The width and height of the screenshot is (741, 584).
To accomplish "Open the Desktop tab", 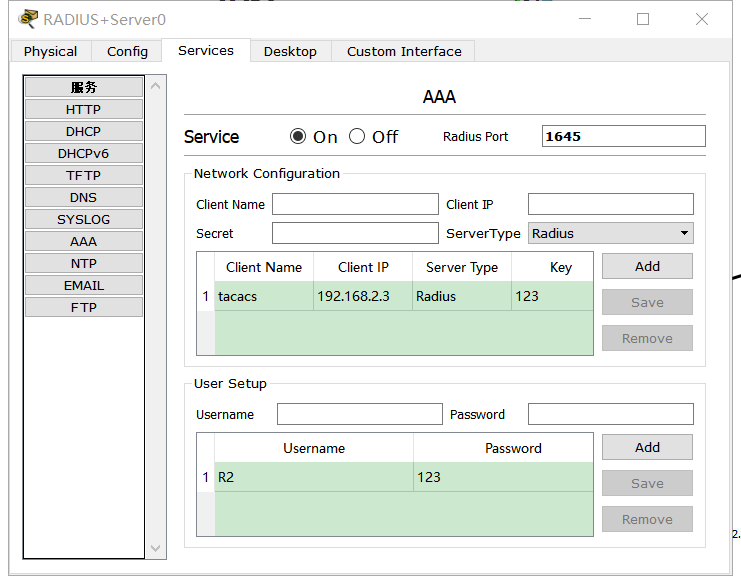I will click(x=290, y=51).
